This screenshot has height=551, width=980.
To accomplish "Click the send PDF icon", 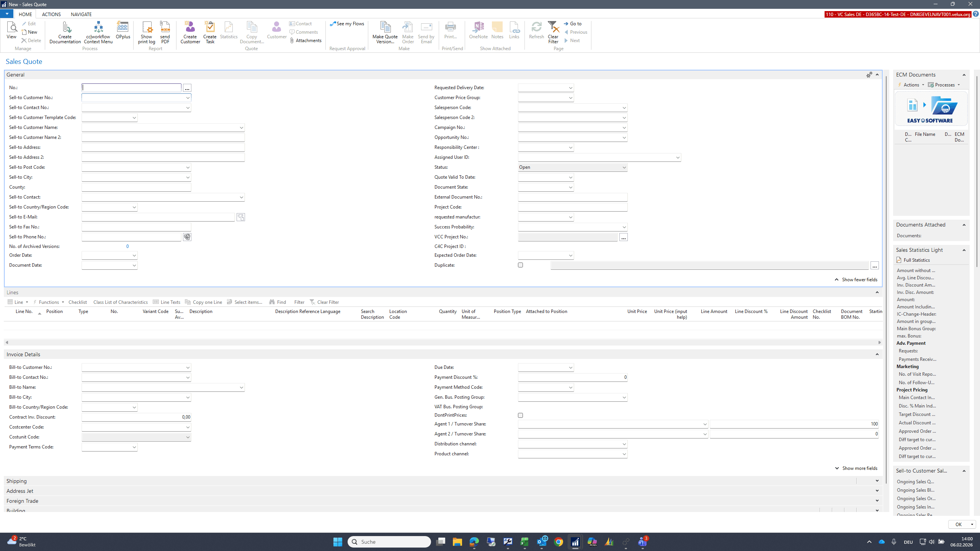I will 165,33.
